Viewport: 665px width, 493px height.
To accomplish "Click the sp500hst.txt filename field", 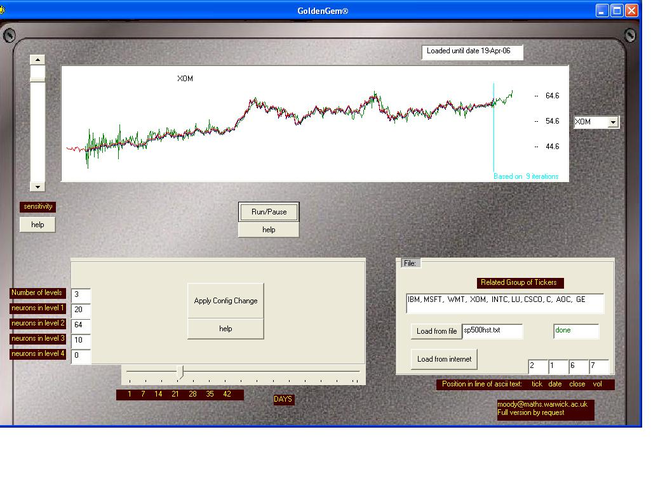I will coord(492,331).
